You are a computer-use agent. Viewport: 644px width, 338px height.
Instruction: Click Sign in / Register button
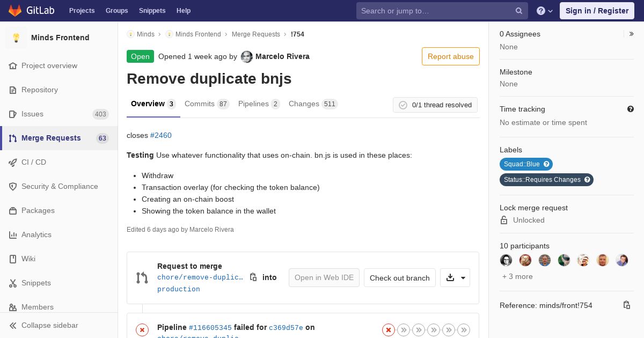[x=597, y=11]
